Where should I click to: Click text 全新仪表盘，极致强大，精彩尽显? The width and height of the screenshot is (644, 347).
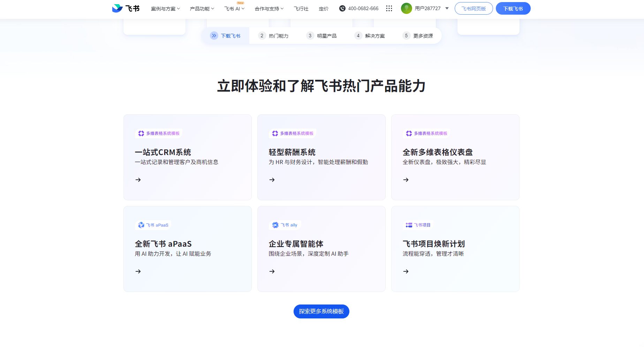click(444, 162)
